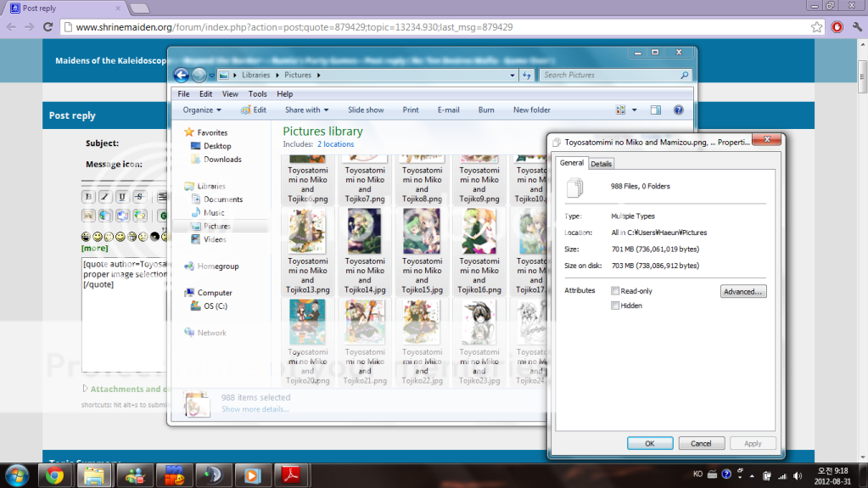Click the insert image button in forum editor
Viewport: 868px width, 488px height.
88,216
